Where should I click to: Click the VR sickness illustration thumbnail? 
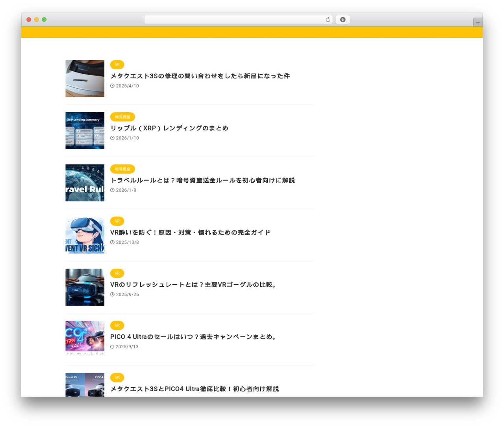click(85, 235)
